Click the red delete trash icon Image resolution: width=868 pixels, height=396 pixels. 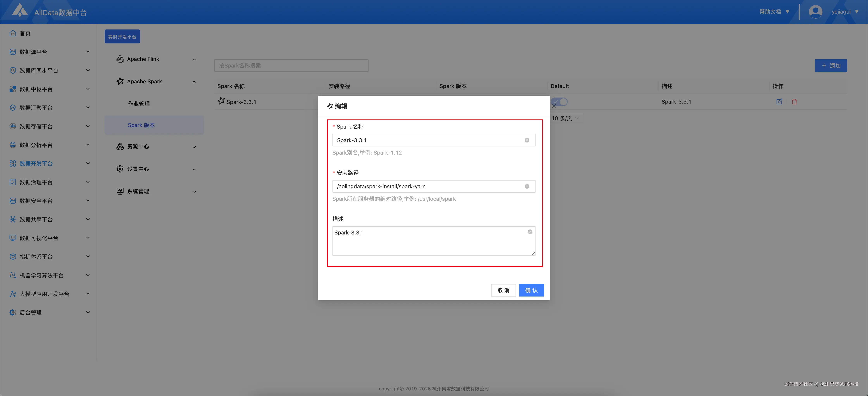(x=794, y=102)
